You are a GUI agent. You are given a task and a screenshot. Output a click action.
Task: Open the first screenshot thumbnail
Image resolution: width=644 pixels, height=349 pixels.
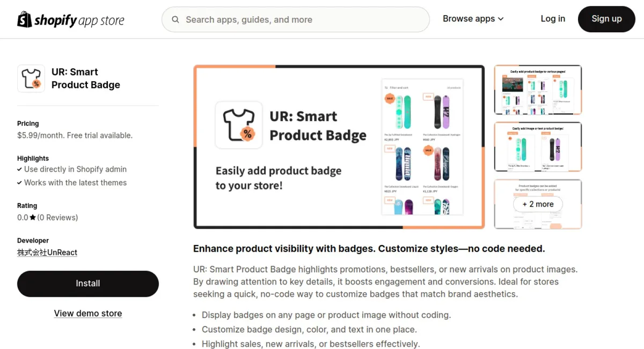coord(538,90)
